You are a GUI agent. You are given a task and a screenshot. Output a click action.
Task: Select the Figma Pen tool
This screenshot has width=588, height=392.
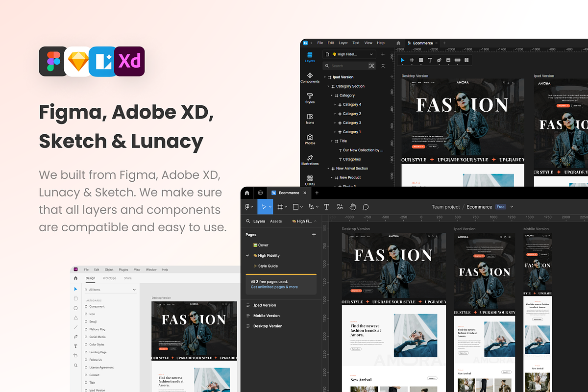311,207
